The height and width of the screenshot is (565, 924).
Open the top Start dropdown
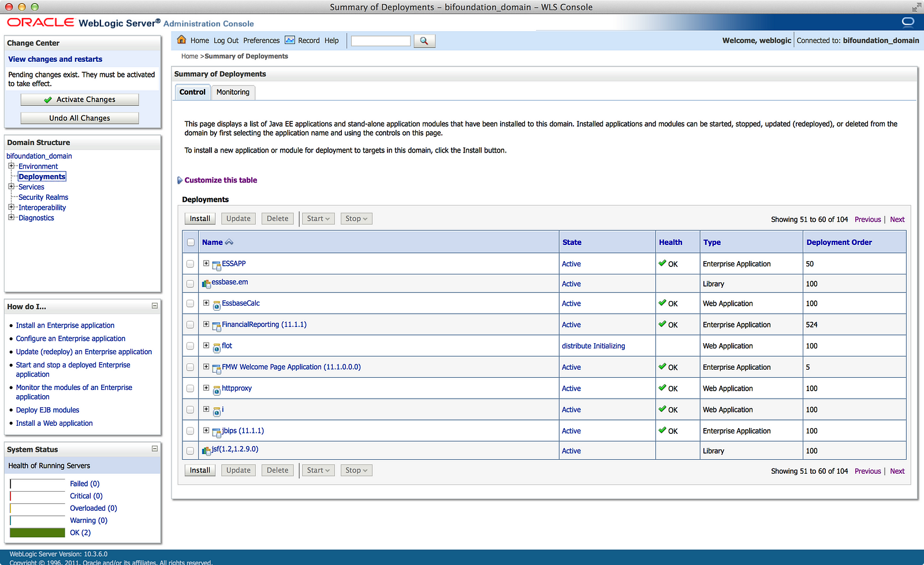pyautogui.click(x=318, y=219)
